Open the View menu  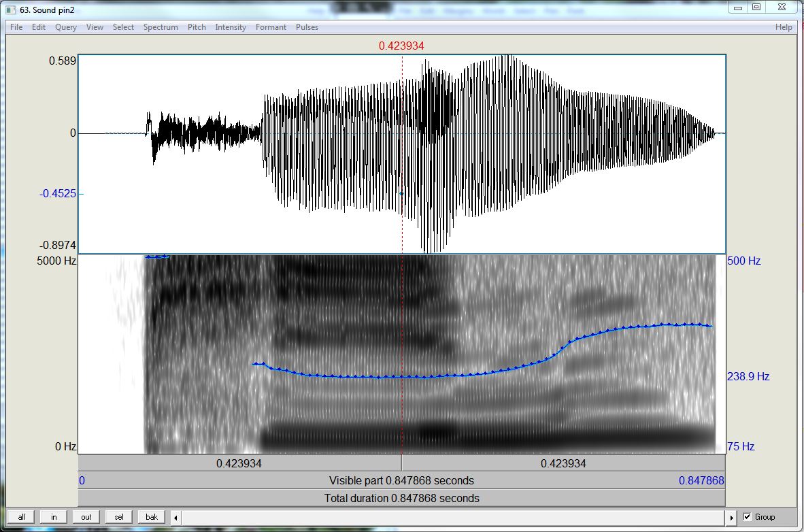click(95, 27)
